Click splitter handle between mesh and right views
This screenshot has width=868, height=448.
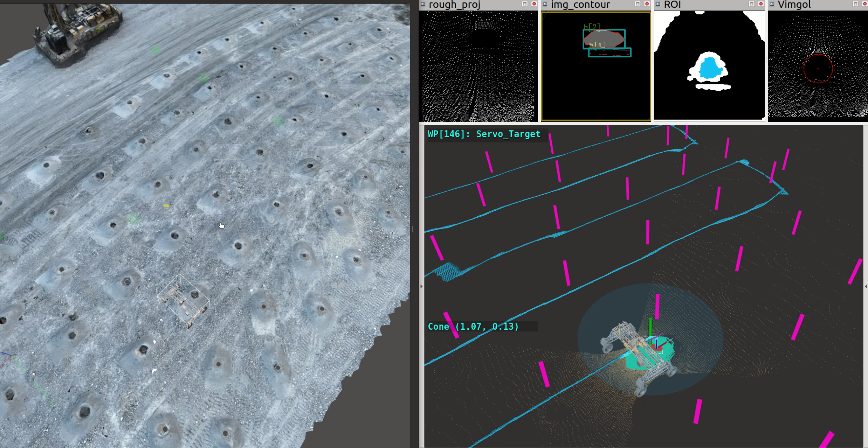tap(412, 229)
